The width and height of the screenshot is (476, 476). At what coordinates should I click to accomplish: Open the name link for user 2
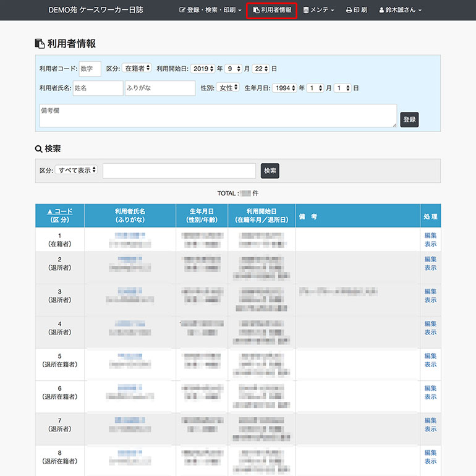[x=130, y=259]
